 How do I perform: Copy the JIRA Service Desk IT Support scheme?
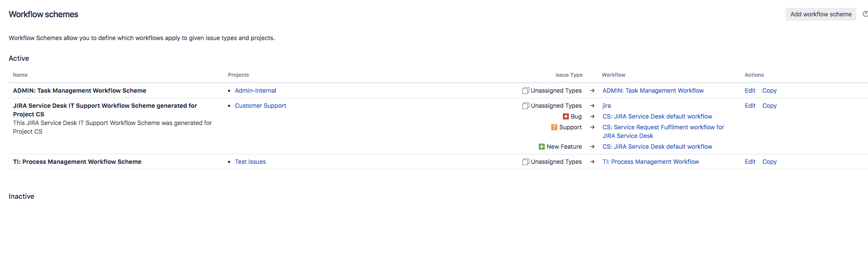(x=769, y=106)
